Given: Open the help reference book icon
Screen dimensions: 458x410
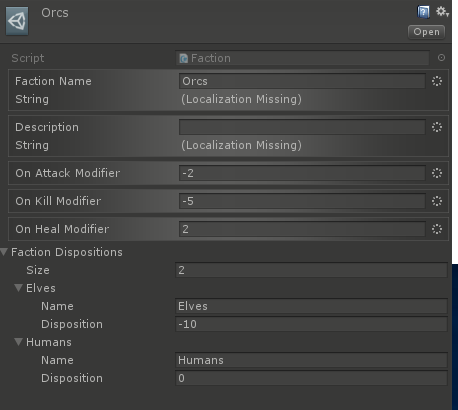Looking at the screenshot, I should 423,12.
